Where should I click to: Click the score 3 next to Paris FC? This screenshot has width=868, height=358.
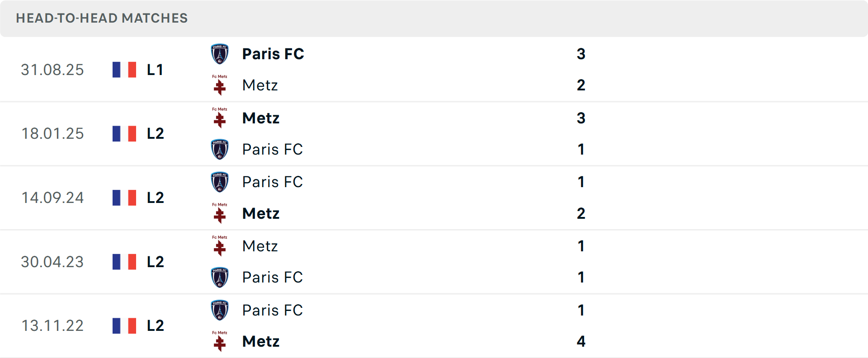pos(581,54)
